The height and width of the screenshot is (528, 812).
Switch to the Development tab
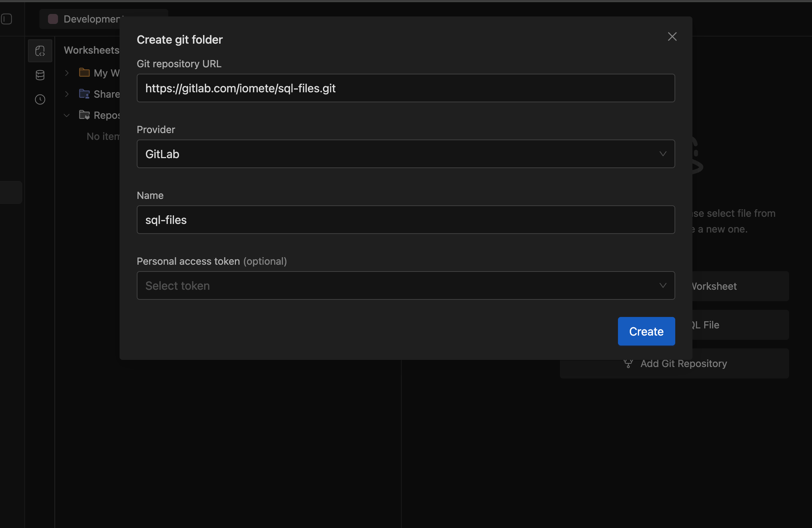[x=86, y=19]
